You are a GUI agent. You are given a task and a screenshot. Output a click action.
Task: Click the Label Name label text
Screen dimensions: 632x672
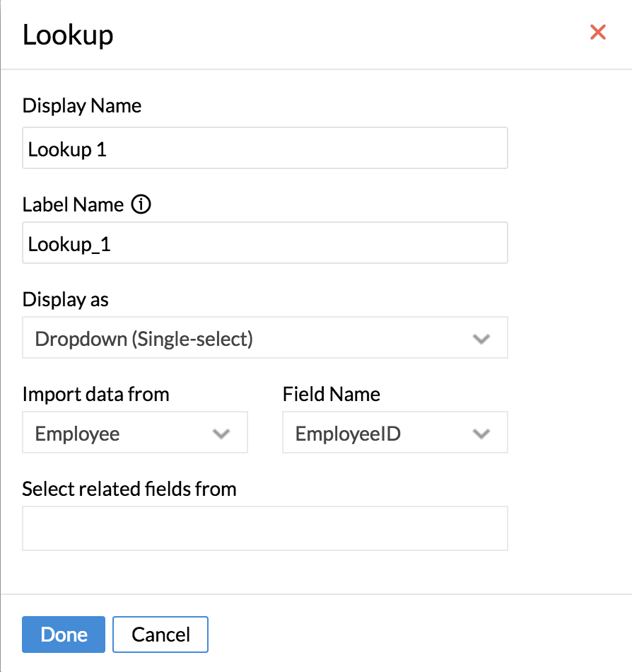pyautogui.click(x=74, y=205)
